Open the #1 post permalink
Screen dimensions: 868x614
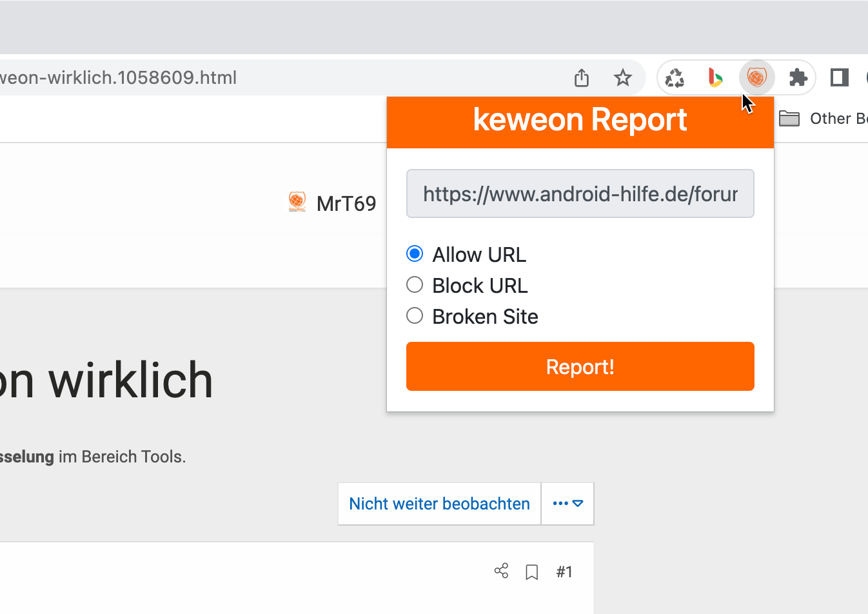tap(564, 572)
